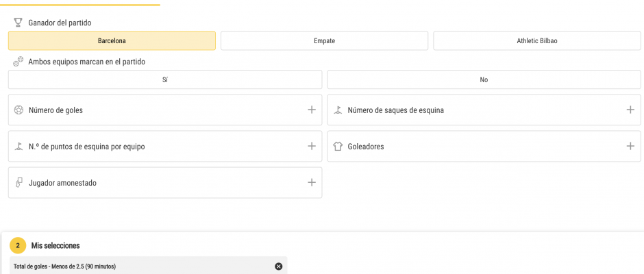This screenshot has height=274, width=644.
Task: Expand Jugador amonestado with the plus sign
Action: coord(312,182)
